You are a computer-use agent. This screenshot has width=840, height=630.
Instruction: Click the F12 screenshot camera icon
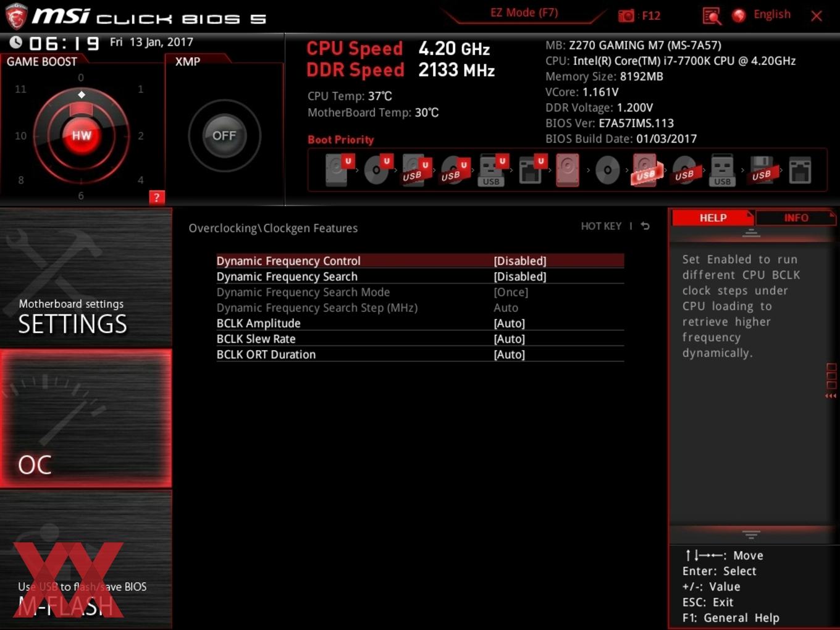(x=626, y=15)
